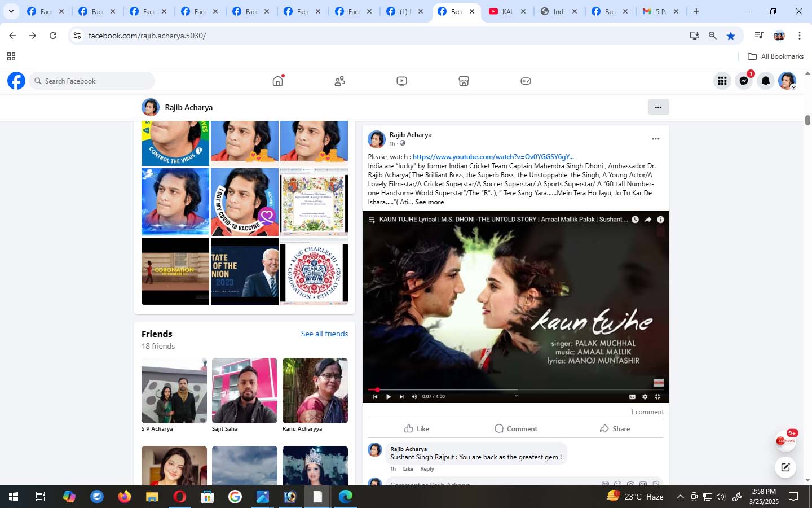812x508 pixels.
Task: Open Chrome zoom magnifier icon
Action: pyautogui.click(x=713, y=36)
